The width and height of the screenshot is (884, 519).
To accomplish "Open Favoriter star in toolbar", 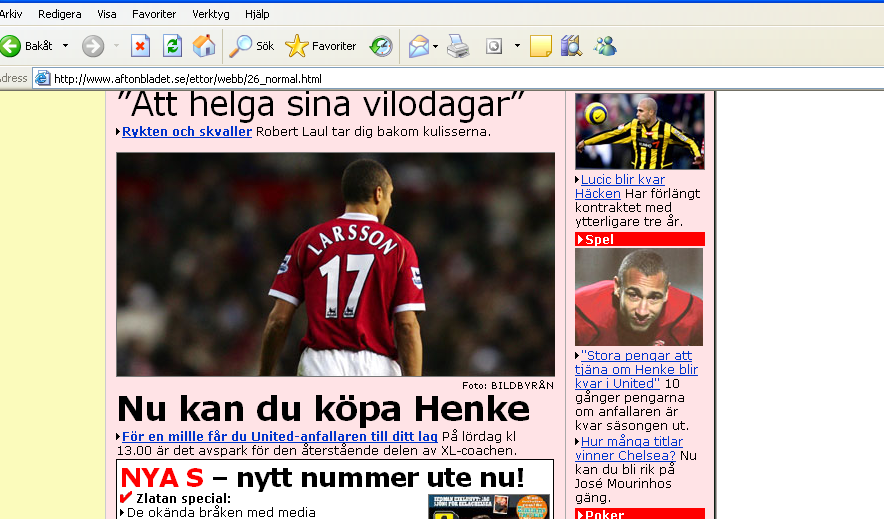I will click(321, 46).
